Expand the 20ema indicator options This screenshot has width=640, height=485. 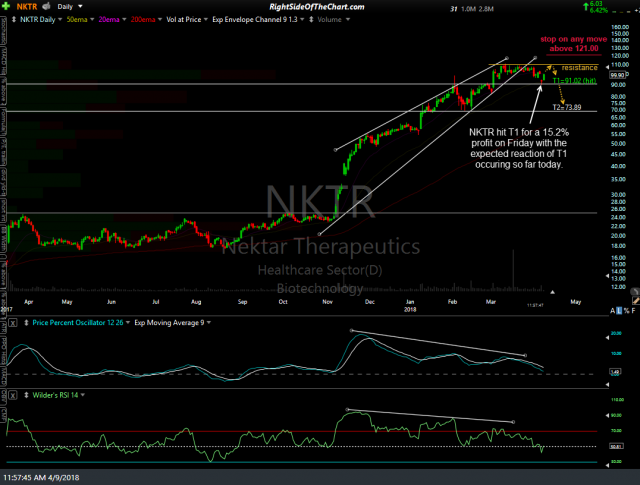pyautogui.click(x=112, y=19)
